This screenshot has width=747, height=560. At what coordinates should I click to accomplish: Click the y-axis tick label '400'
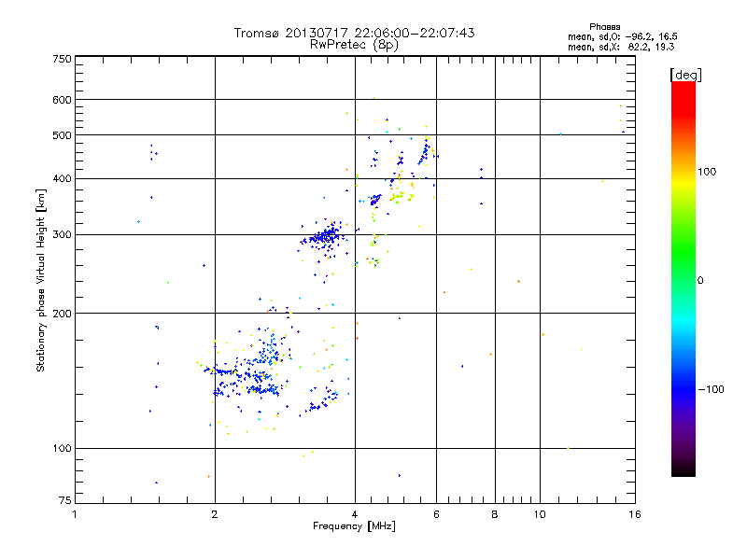coord(62,178)
